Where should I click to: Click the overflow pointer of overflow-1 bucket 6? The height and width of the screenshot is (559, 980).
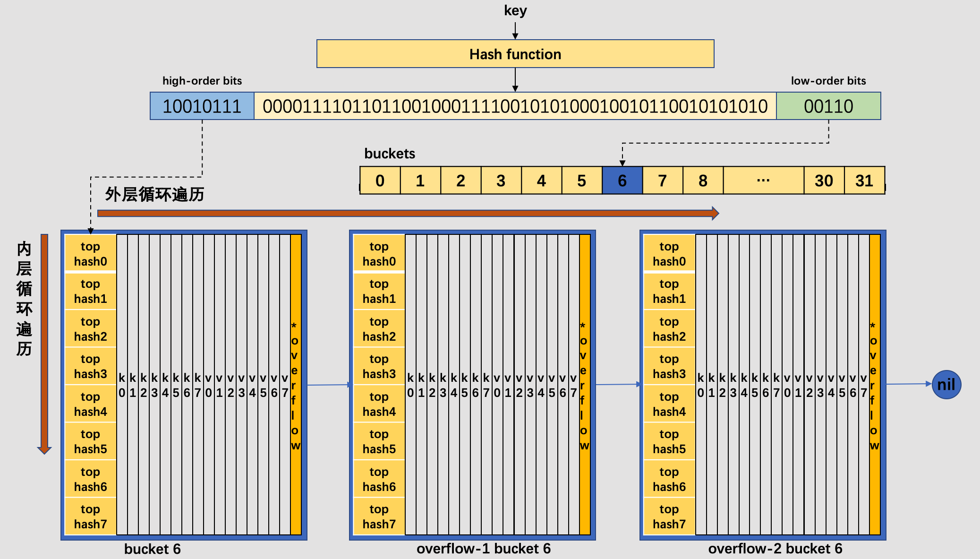tap(584, 385)
